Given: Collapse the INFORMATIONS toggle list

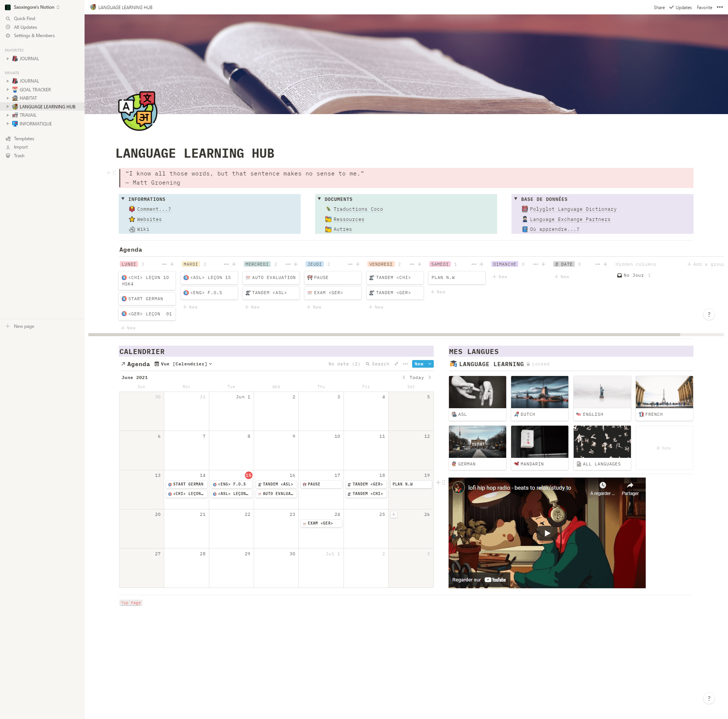Looking at the screenshot, I should point(123,199).
